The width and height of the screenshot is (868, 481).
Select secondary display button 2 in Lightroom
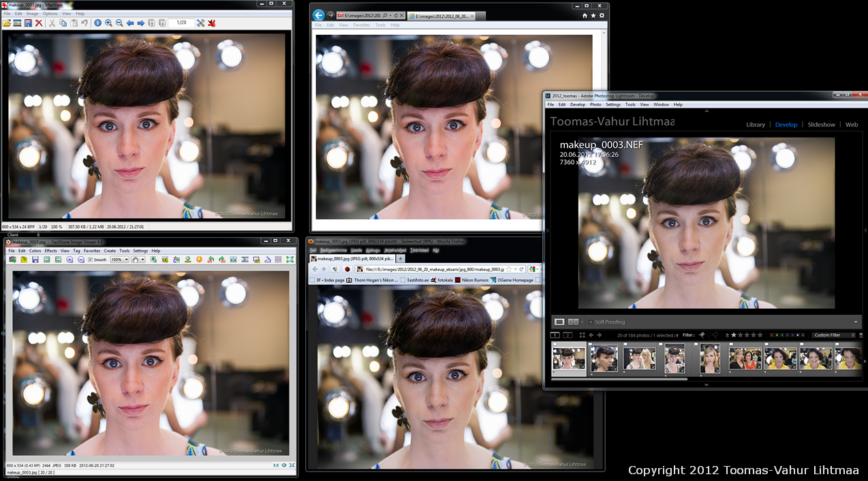click(x=568, y=335)
